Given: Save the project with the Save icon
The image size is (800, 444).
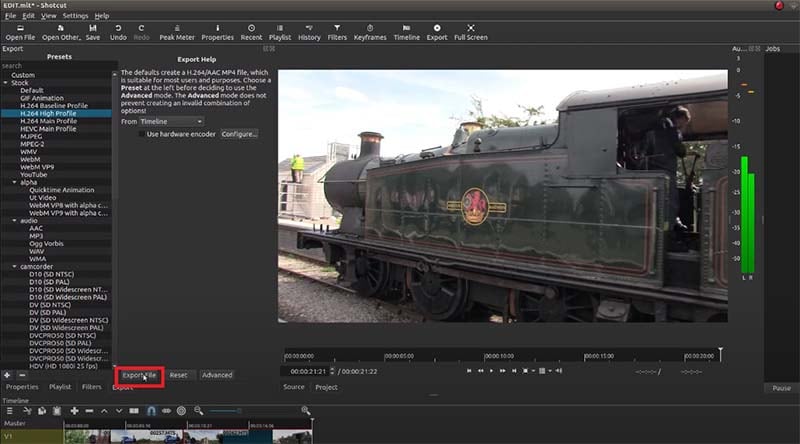Looking at the screenshot, I should pos(93,32).
